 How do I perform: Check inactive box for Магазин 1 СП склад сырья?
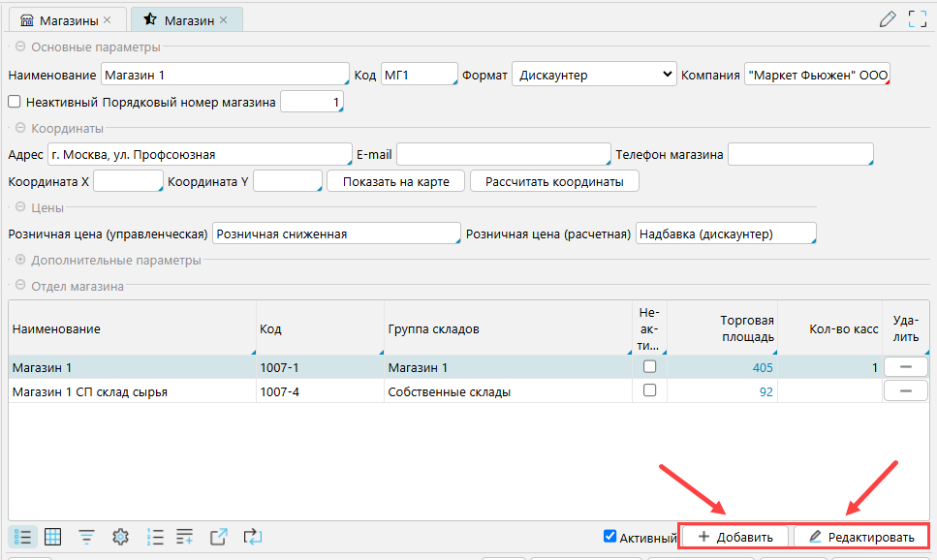(649, 390)
